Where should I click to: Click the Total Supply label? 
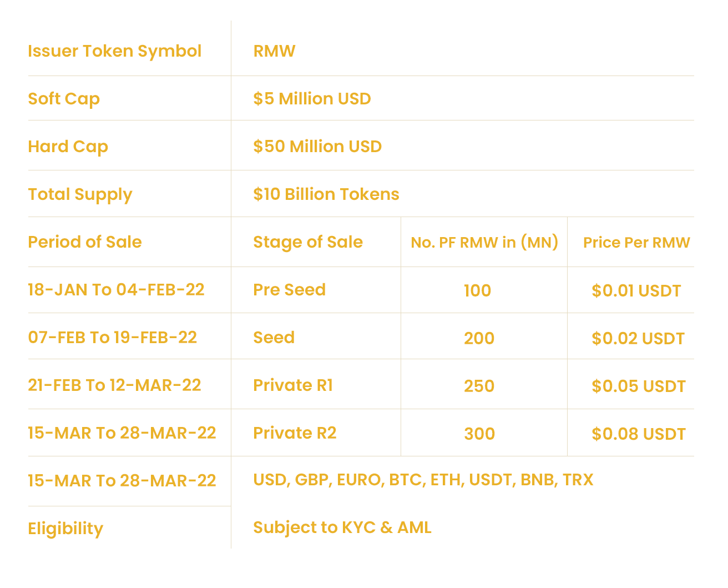(x=80, y=194)
